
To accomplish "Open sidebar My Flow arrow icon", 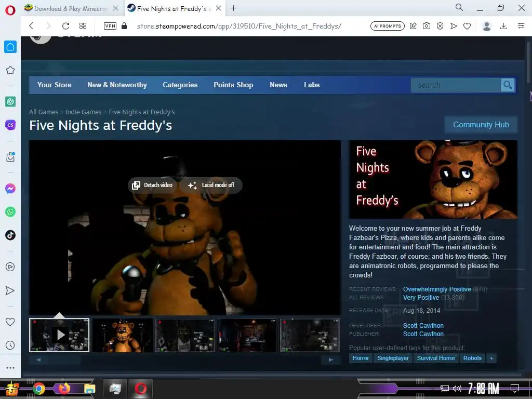I will [x=10, y=290].
